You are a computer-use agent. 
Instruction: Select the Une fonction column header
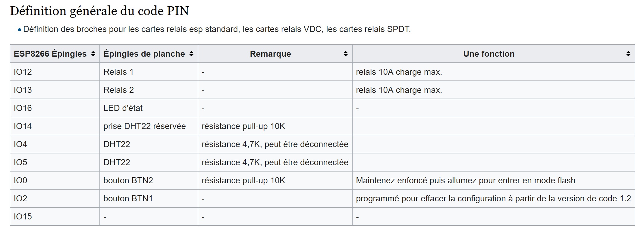(488, 54)
